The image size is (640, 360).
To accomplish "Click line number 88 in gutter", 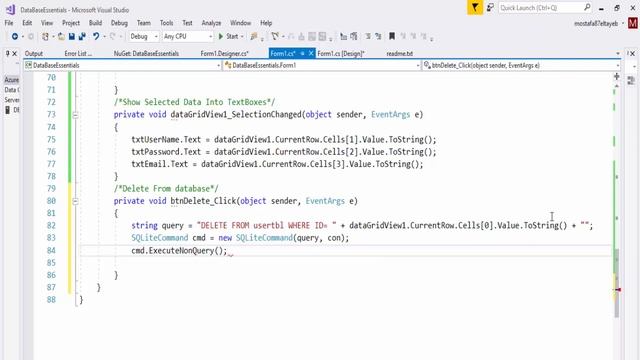I will tap(51, 300).
